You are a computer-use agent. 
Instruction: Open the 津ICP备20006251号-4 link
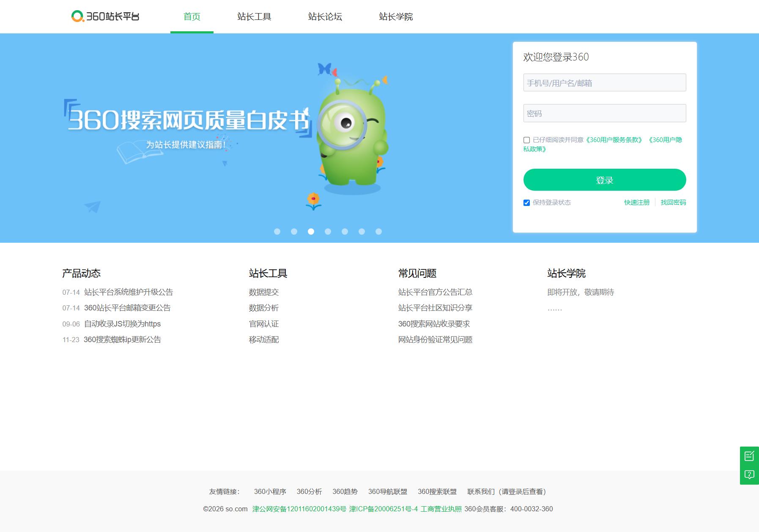coord(384,509)
